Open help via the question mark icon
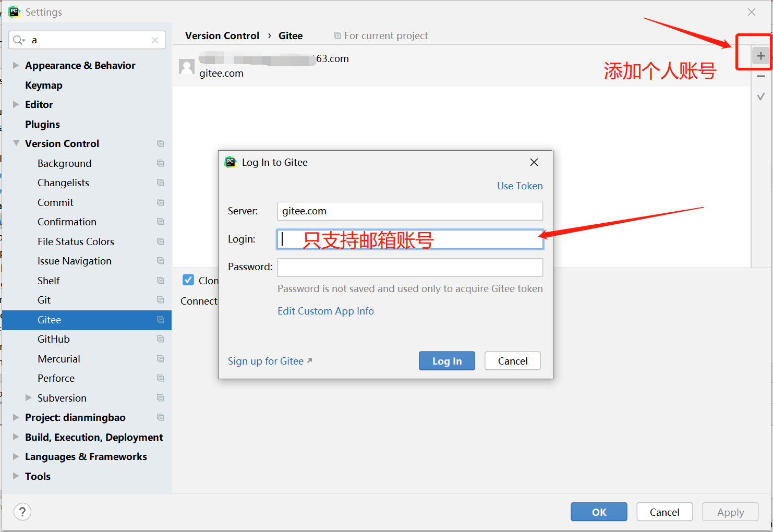 (22, 512)
